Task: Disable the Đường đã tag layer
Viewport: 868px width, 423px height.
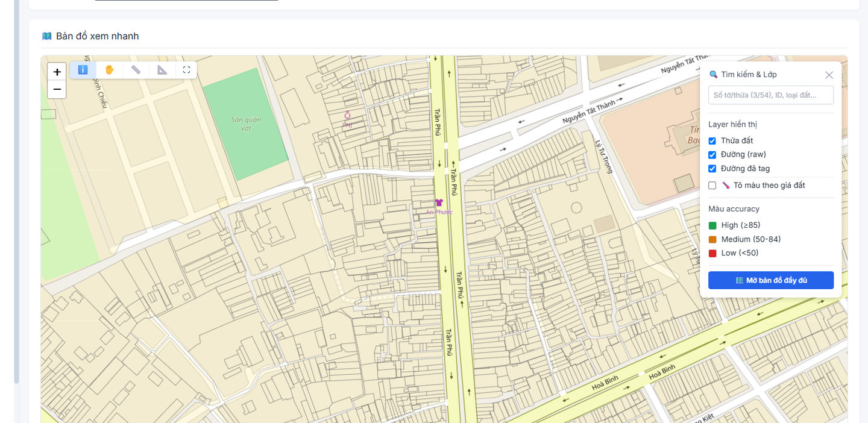Action: coord(712,169)
